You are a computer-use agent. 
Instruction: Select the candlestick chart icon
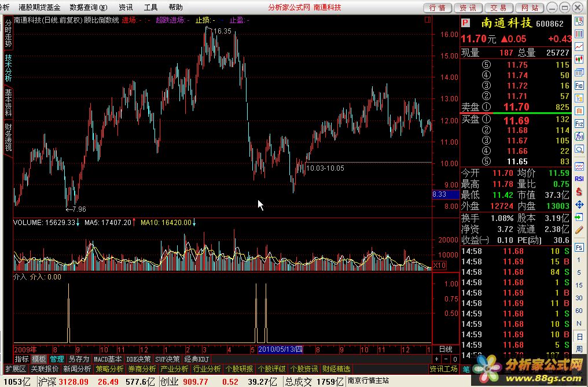tap(579, 59)
